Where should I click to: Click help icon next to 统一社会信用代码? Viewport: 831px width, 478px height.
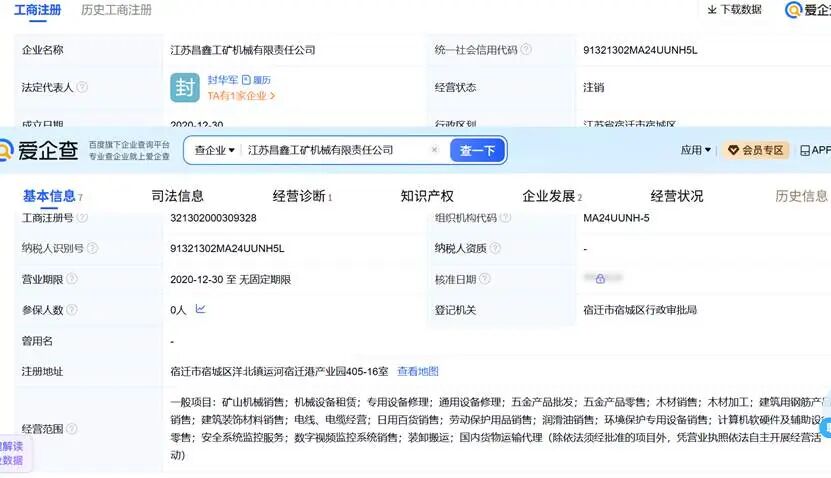coord(526,49)
